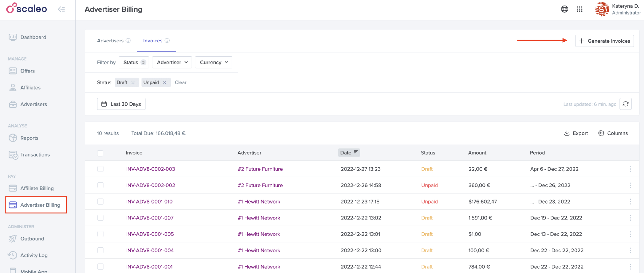
Task: Check the box for INV-ADV8-0001-010
Action: coord(101,201)
